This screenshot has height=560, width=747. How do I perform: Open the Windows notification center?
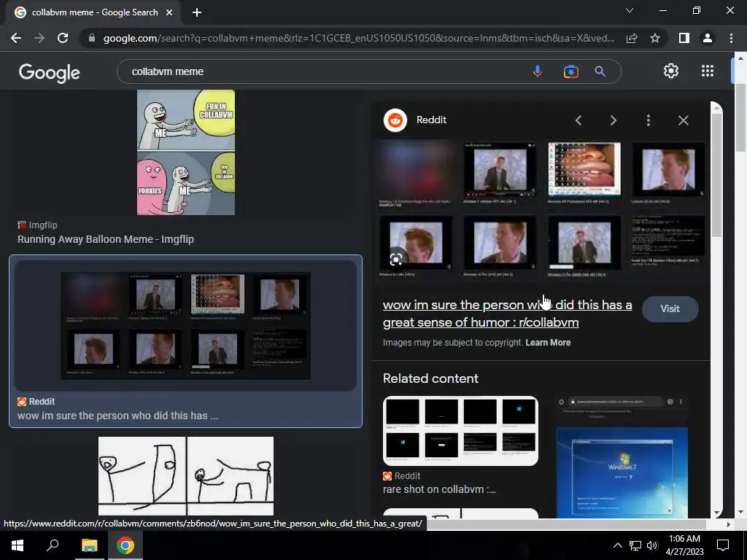click(723, 545)
